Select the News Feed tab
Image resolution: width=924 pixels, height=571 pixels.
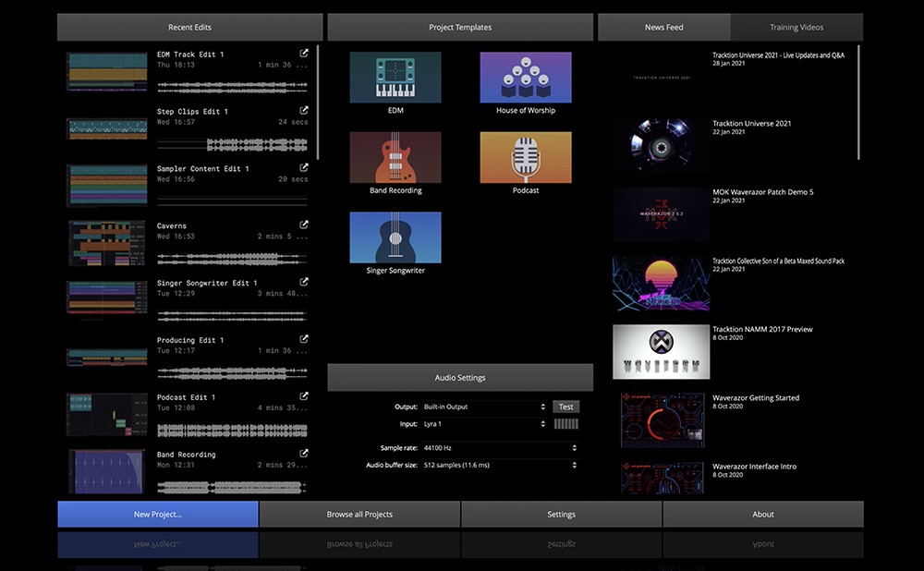pyautogui.click(x=663, y=28)
